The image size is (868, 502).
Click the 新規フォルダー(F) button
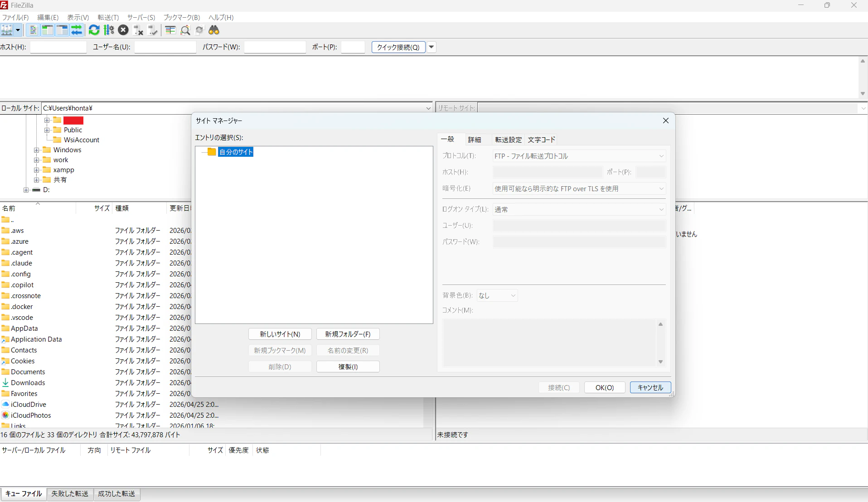click(x=348, y=334)
